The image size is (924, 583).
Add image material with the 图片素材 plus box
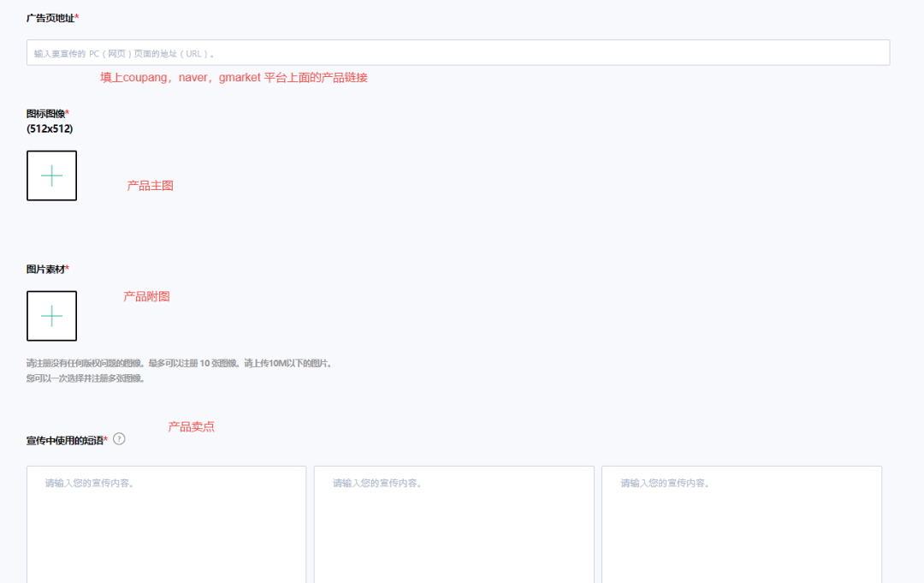click(52, 316)
